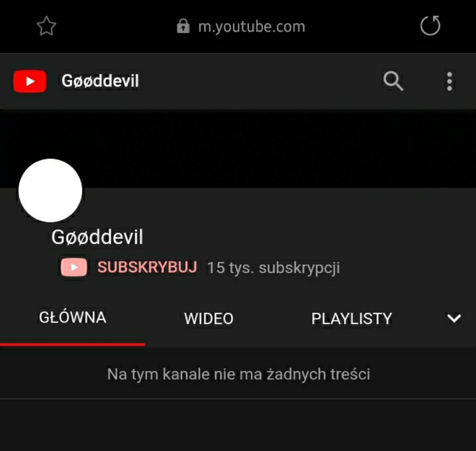Image resolution: width=476 pixels, height=451 pixels.
Task: Click the Gøøddevil title in the header bar
Action: point(100,81)
